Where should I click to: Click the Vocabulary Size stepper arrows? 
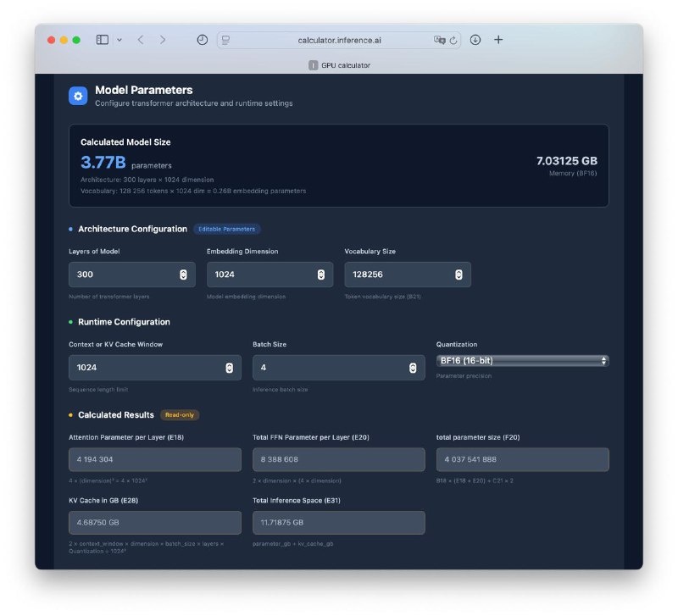click(458, 275)
